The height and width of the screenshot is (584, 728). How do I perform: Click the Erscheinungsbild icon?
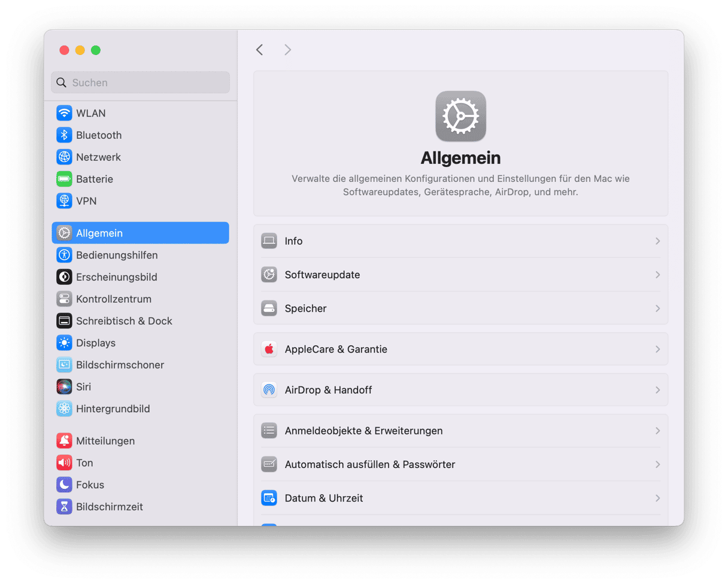64,277
